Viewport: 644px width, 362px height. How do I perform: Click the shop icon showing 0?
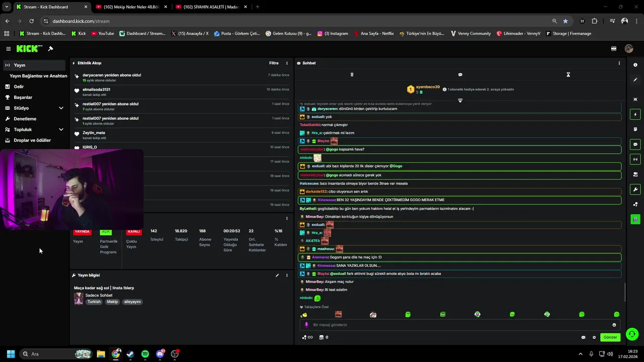(324, 337)
